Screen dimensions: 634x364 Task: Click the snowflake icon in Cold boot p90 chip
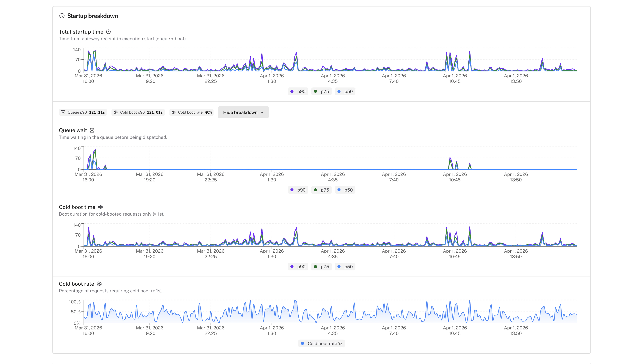tap(116, 112)
